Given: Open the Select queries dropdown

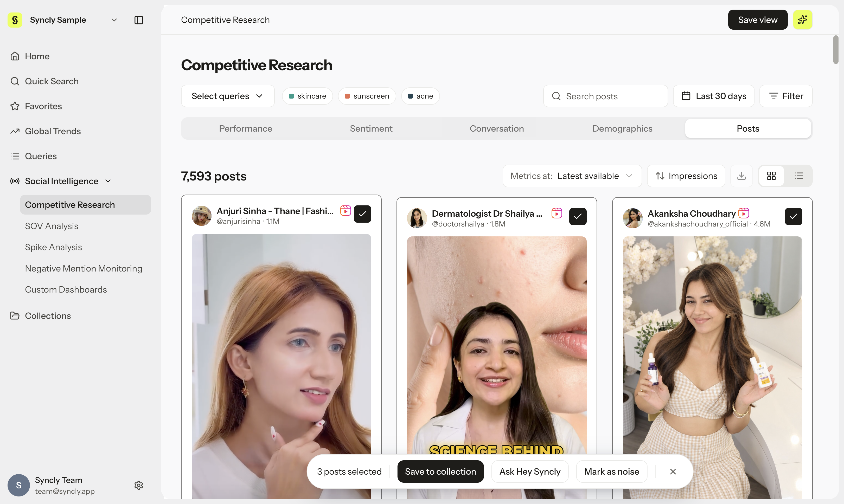Looking at the screenshot, I should click(x=228, y=96).
